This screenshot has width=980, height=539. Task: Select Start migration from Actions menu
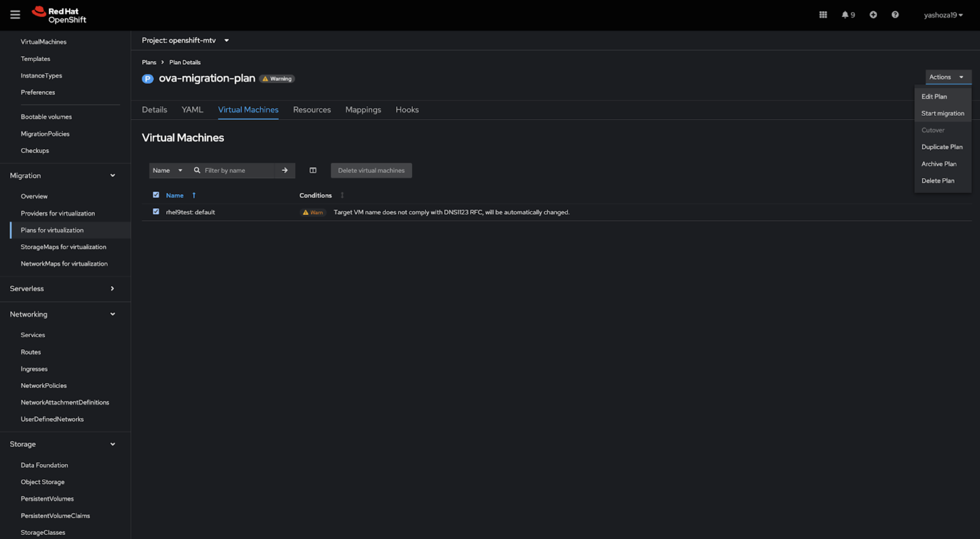942,113
